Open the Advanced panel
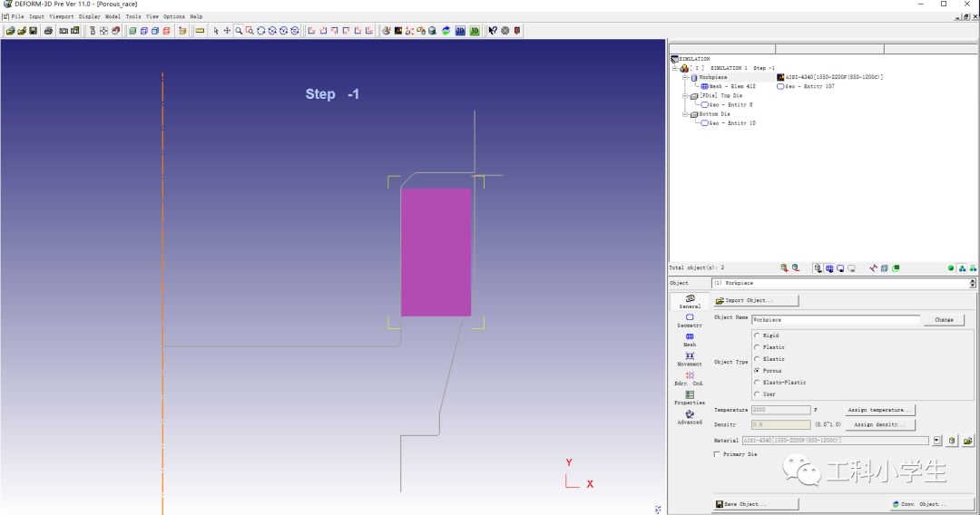The width and height of the screenshot is (980, 515). point(690,418)
